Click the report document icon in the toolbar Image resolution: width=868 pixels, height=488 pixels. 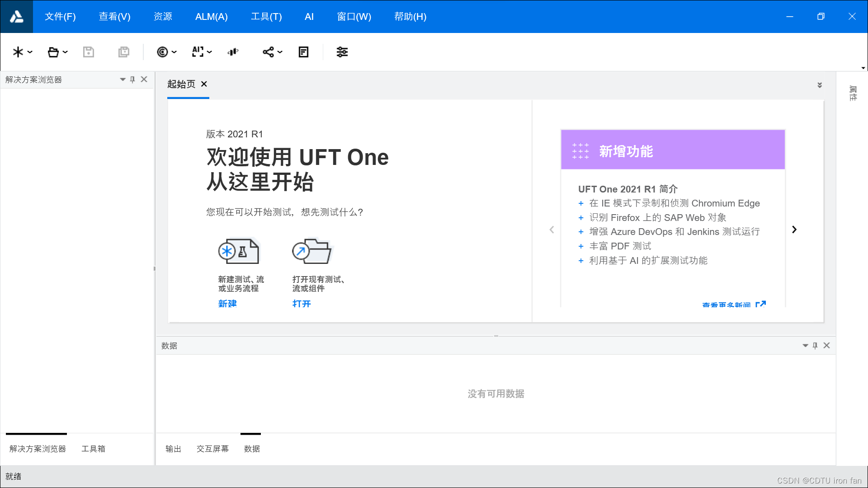pyautogui.click(x=303, y=52)
